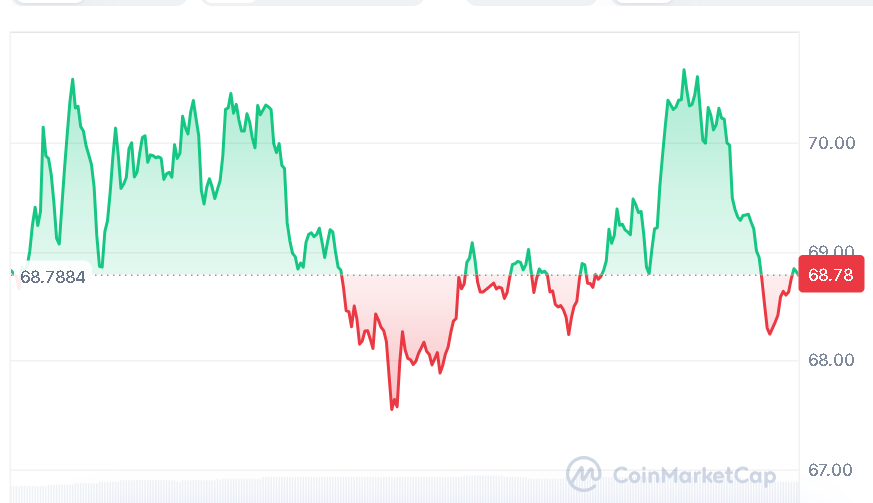Click the 68.00 price axis label
The image size is (873, 503).
831,360
